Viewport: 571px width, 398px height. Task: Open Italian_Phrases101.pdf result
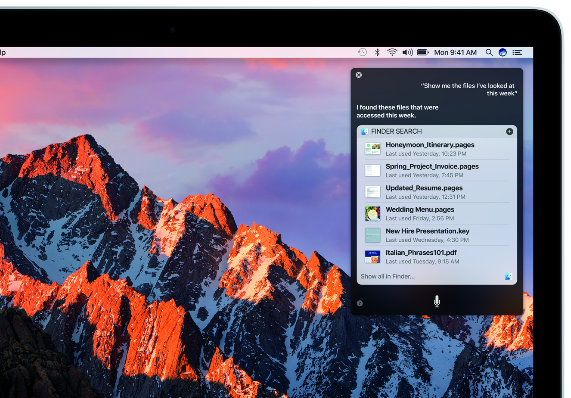pos(437,256)
